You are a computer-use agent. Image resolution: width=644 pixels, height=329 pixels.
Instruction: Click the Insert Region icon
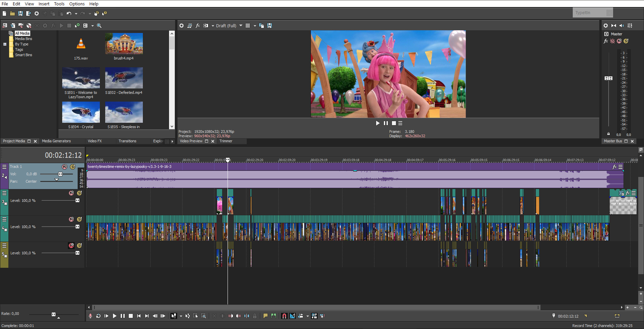(x=274, y=316)
